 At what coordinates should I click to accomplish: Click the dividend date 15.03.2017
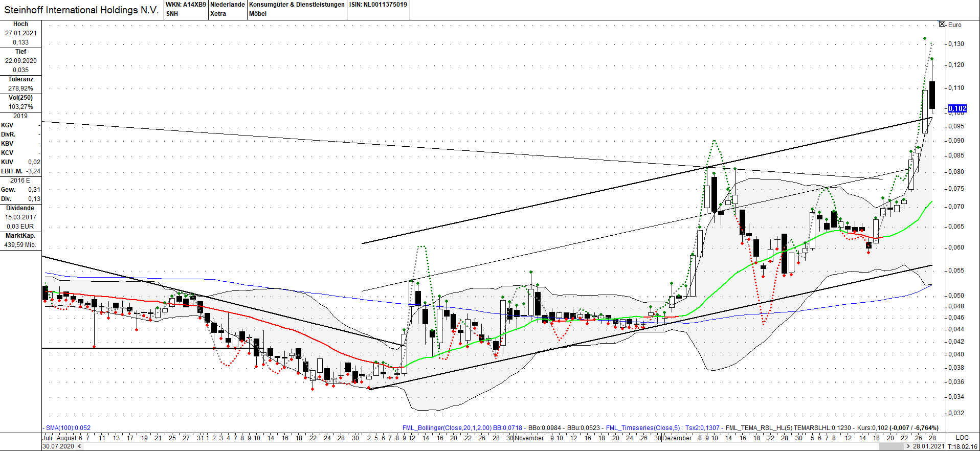click(21, 217)
